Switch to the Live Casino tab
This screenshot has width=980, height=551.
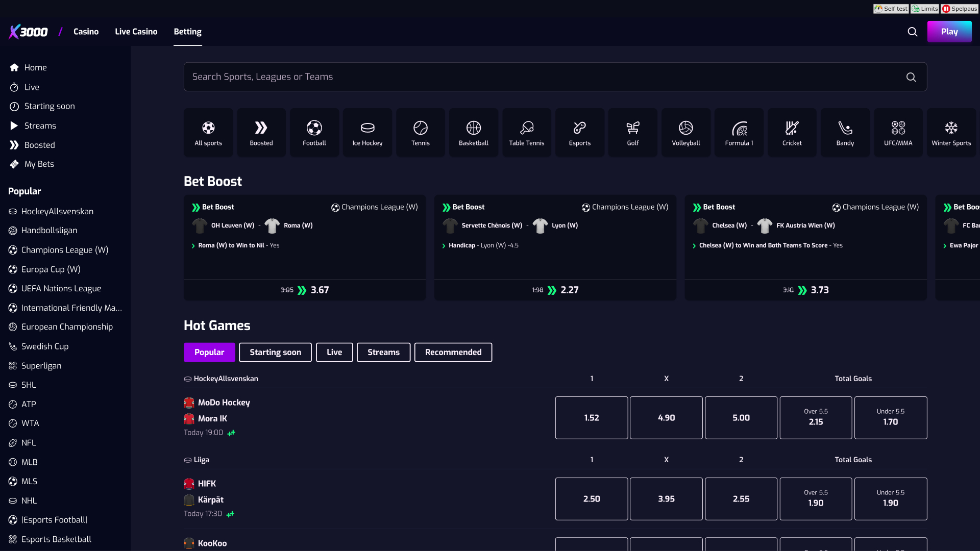(136, 32)
